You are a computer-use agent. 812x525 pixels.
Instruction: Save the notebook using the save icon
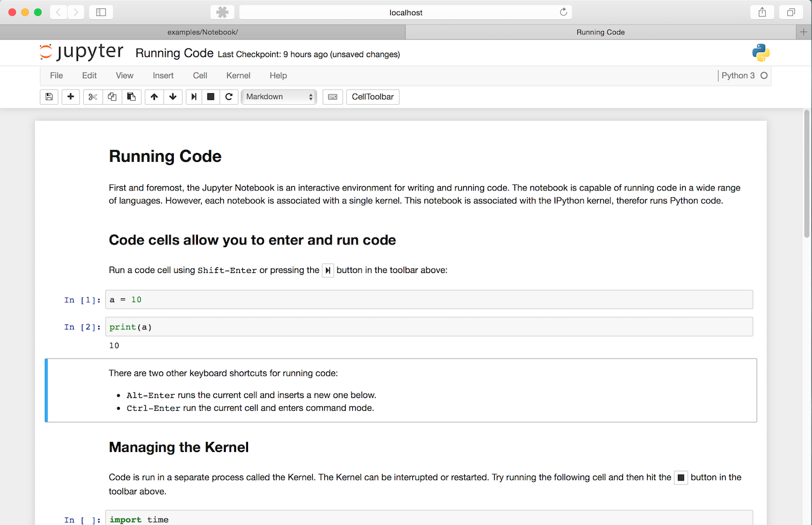point(49,96)
